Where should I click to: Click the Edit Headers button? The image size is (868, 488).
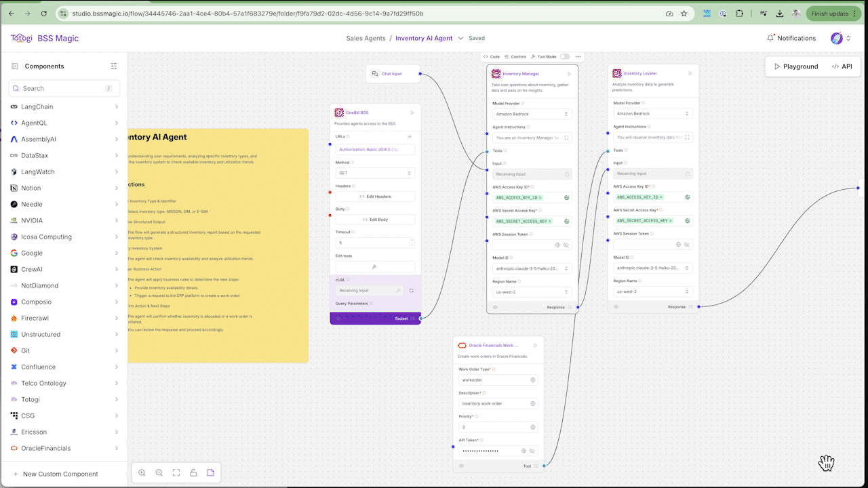[x=375, y=197]
